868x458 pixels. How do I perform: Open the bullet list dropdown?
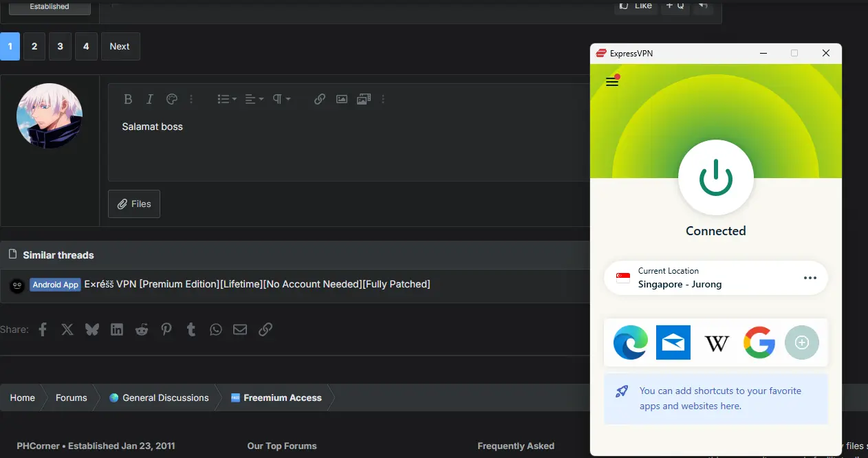pyautogui.click(x=226, y=99)
